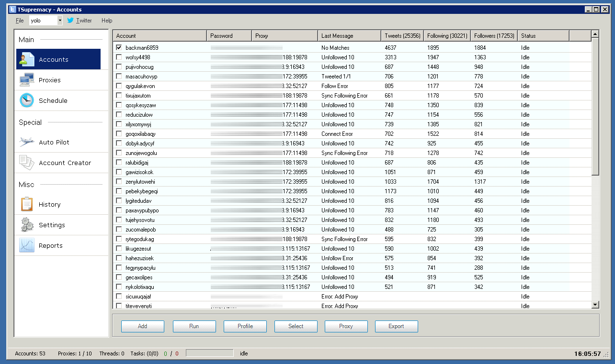Sort by the Account column header
This screenshot has width=615, height=364.
tap(159, 36)
